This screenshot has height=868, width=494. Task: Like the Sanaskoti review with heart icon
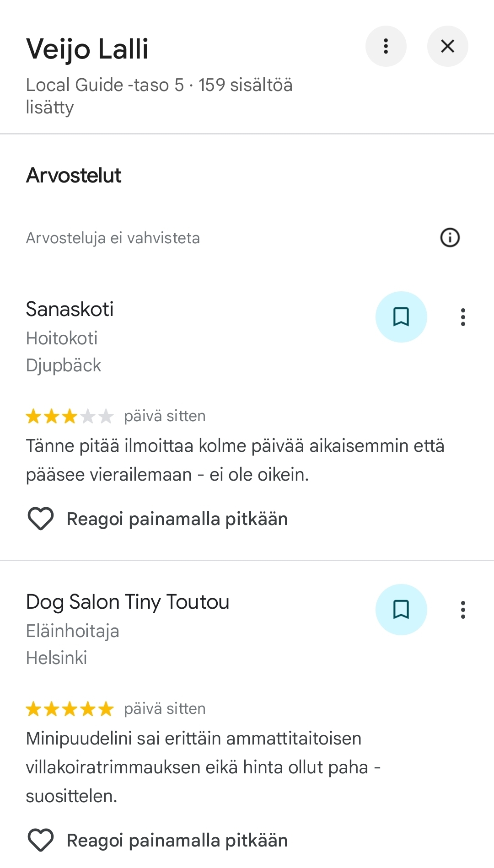click(41, 519)
